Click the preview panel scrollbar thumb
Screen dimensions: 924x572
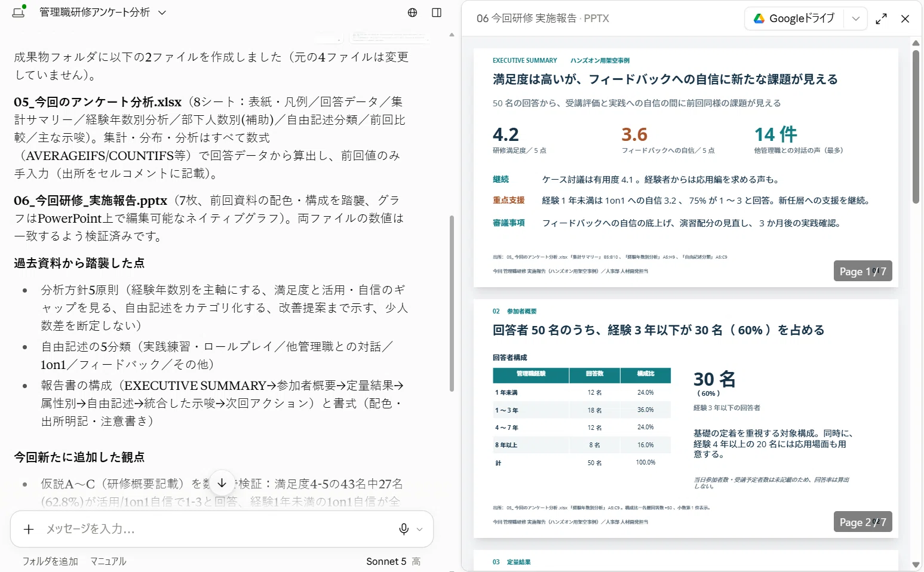point(916,127)
